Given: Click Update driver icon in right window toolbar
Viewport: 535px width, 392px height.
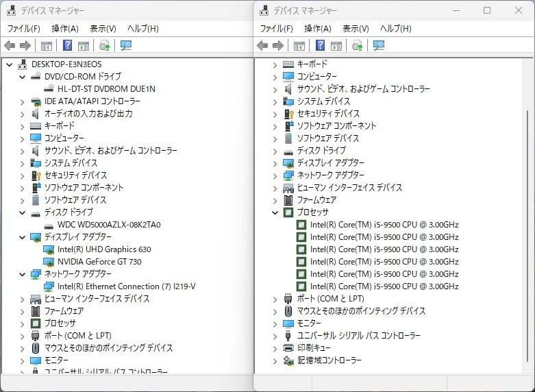Looking at the screenshot, I should [x=357, y=45].
